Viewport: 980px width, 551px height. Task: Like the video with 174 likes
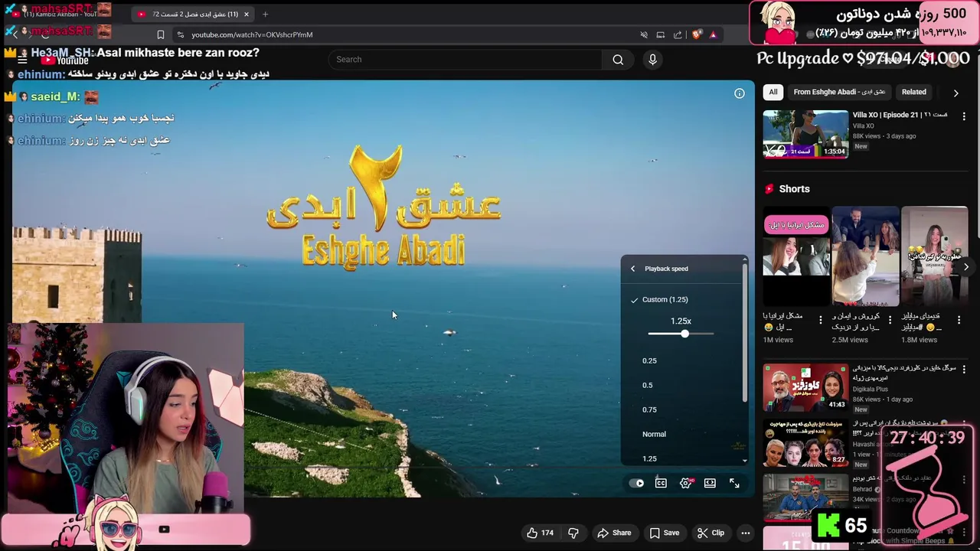point(540,533)
